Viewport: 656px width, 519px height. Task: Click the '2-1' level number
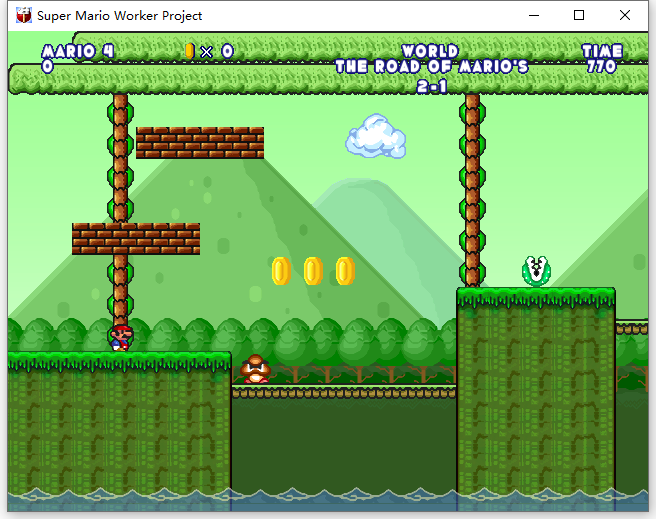point(432,87)
